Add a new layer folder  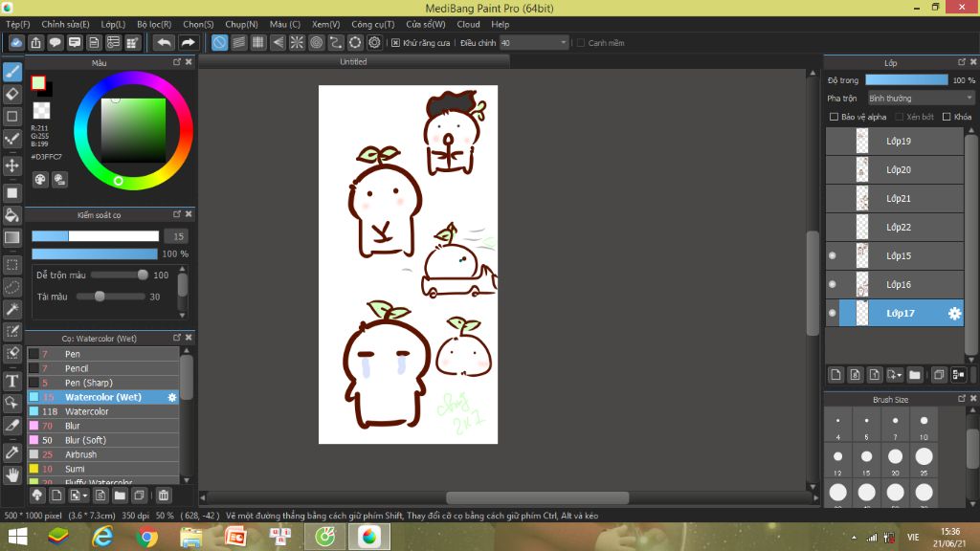click(x=915, y=375)
